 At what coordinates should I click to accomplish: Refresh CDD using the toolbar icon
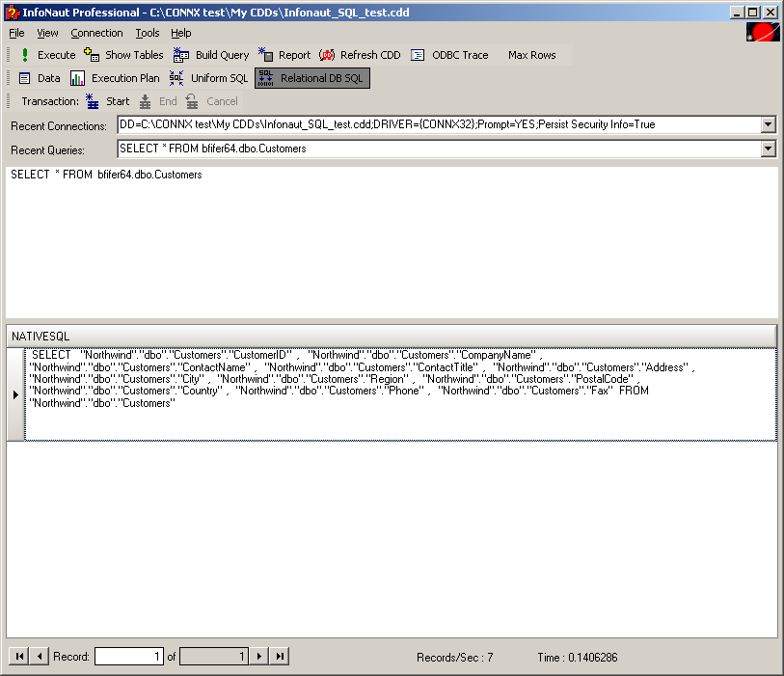327,55
